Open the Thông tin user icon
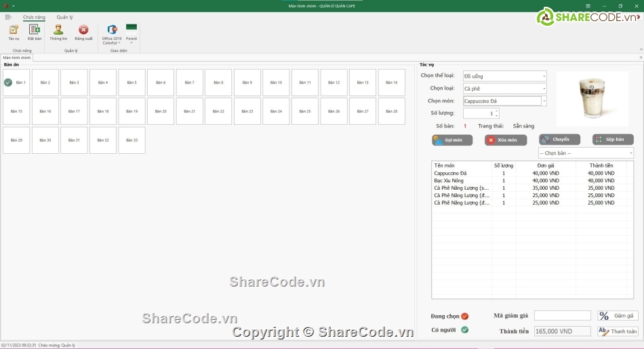Screen dimensions: 644x349 58,31
